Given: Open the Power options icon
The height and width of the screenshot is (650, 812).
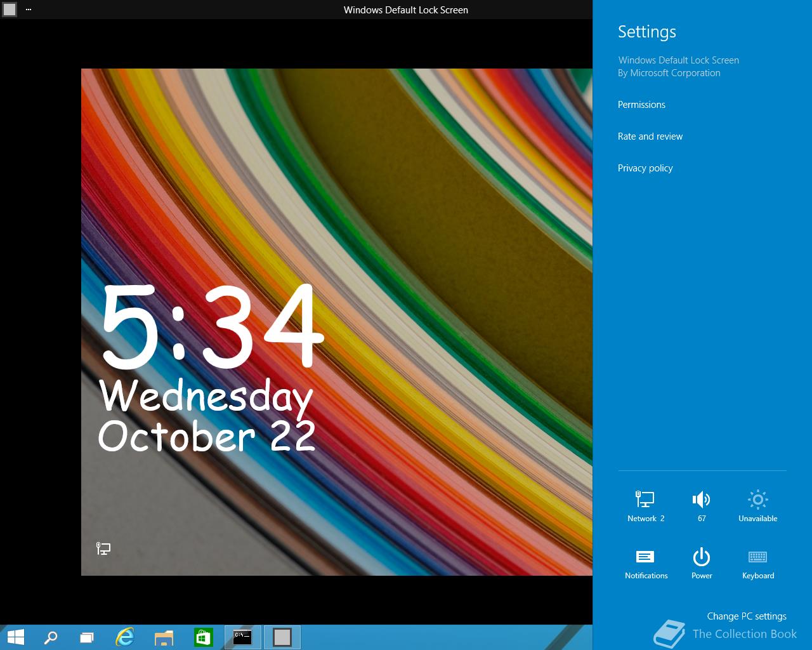Looking at the screenshot, I should (x=702, y=562).
